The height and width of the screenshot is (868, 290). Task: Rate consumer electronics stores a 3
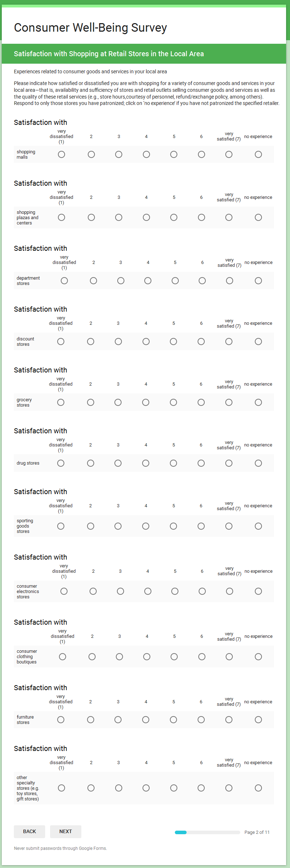[120, 591]
